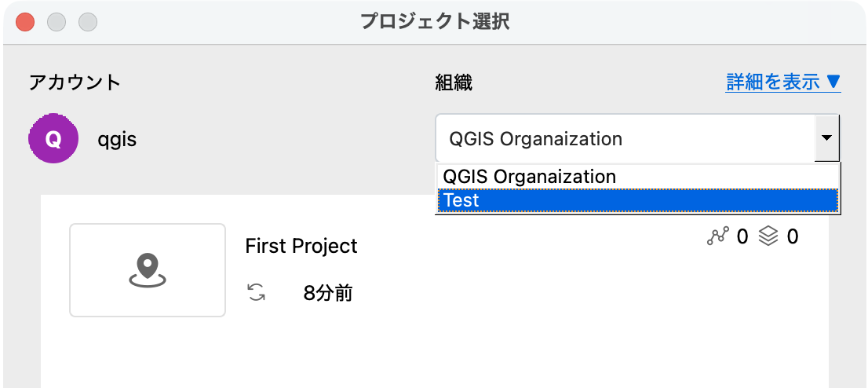Screen dimensions: 868x388
Task: Open the First Project title
Action: pos(301,246)
